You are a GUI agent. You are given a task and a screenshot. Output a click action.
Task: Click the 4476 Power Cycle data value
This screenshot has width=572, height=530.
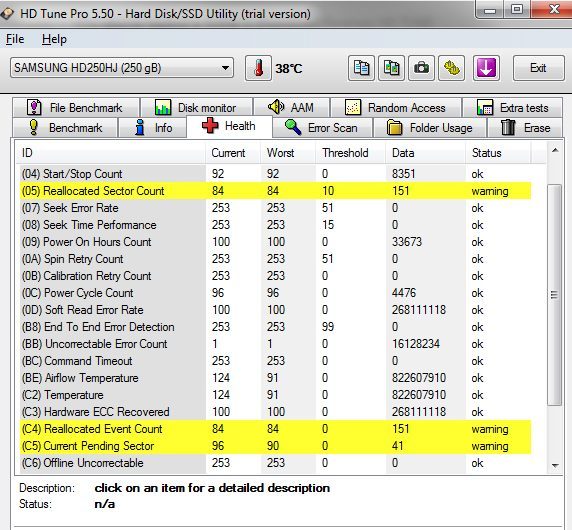coord(404,293)
